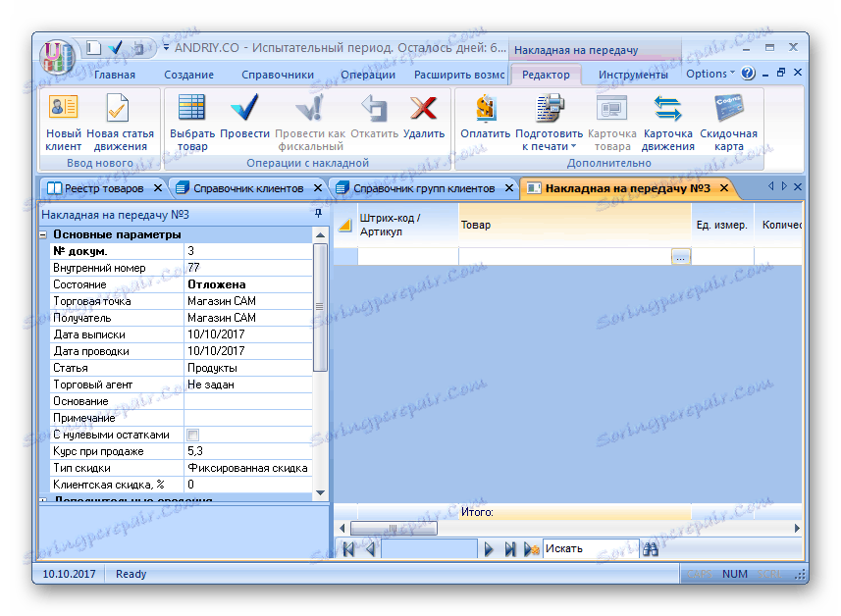Click Курс при продаже value 5,3
This screenshot has height=616, width=841.
(248, 451)
